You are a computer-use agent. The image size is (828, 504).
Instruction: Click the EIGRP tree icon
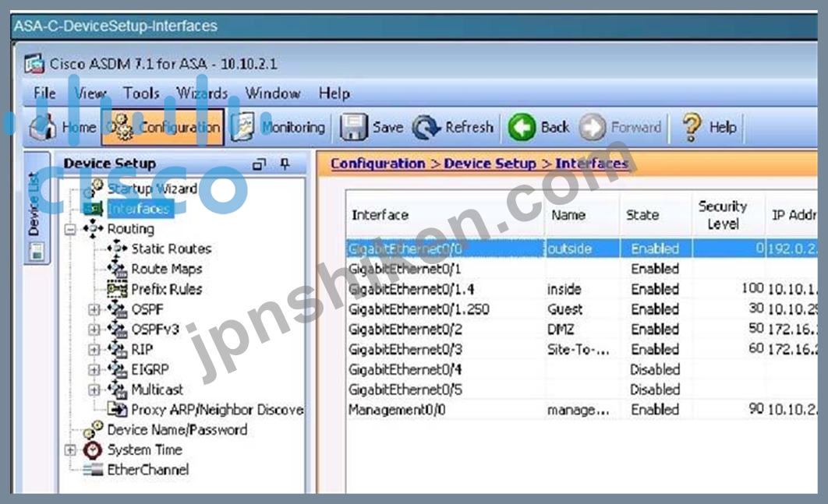tap(117, 369)
